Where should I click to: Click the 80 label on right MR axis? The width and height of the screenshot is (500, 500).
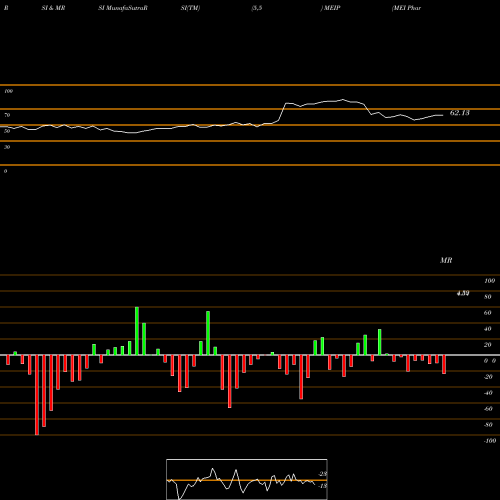(x=488, y=297)
